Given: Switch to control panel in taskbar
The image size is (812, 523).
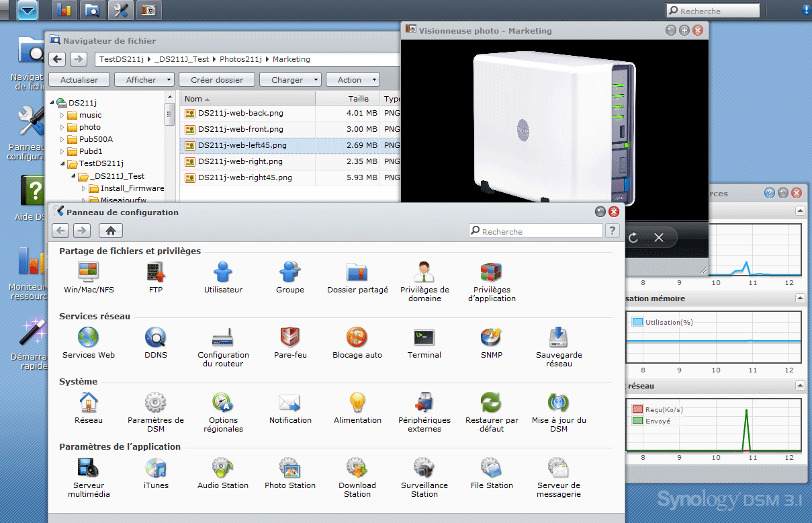Looking at the screenshot, I should pyautogui.click(x=121, y=9).
